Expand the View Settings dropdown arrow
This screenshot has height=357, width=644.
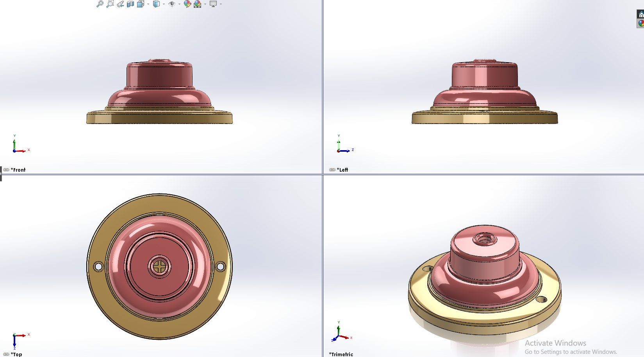click(x=221, y=4)
